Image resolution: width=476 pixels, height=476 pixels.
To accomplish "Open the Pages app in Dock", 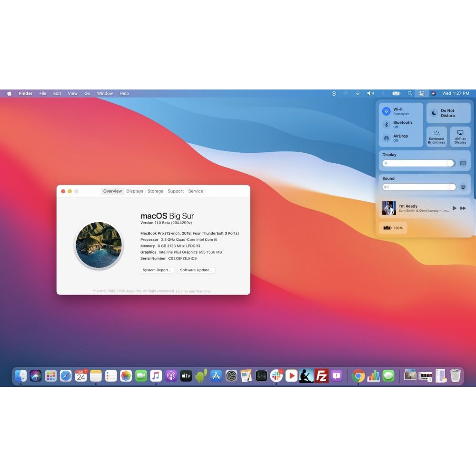I will (246, 376).
